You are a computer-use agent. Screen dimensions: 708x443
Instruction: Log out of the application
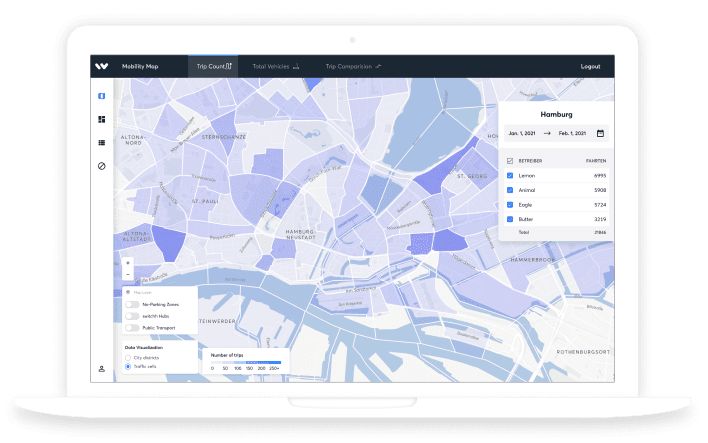coord(590,66)
